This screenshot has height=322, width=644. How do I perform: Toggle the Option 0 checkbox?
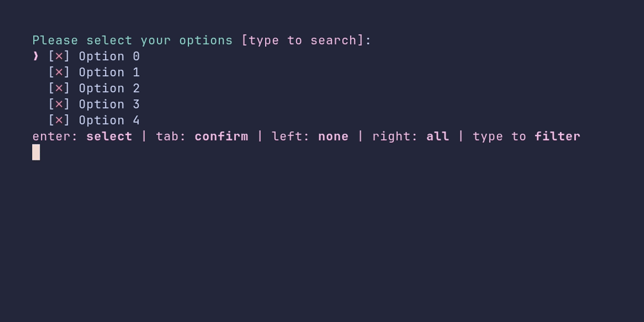pyautogui.click(x=59, y=56)
